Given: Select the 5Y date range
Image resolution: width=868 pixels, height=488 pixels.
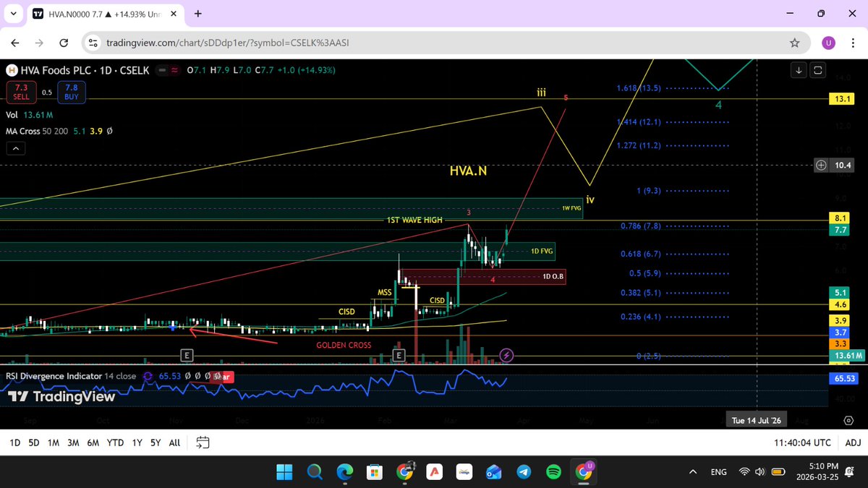Looking at the screenshot, I should click(156, 442).
